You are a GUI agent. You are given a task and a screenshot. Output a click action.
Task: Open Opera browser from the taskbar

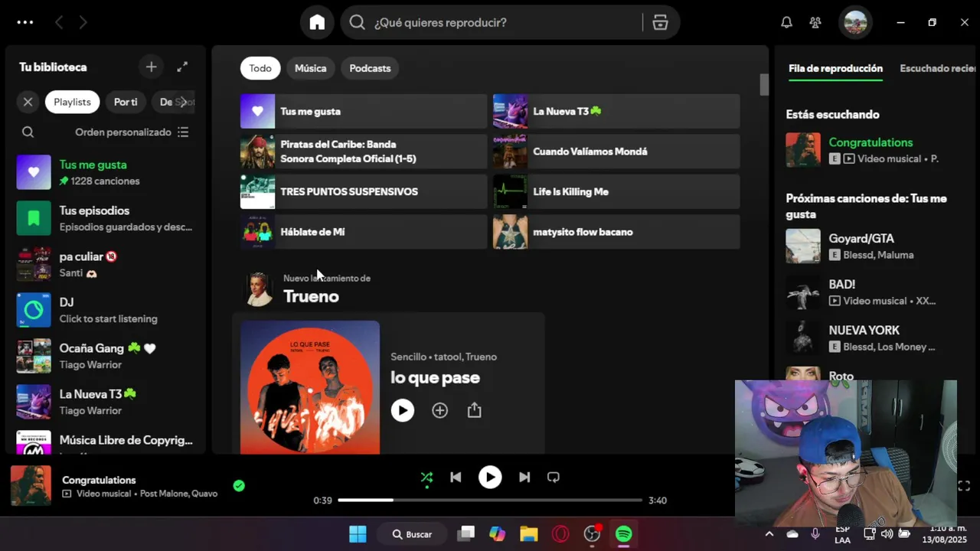(x=560, y=534)
